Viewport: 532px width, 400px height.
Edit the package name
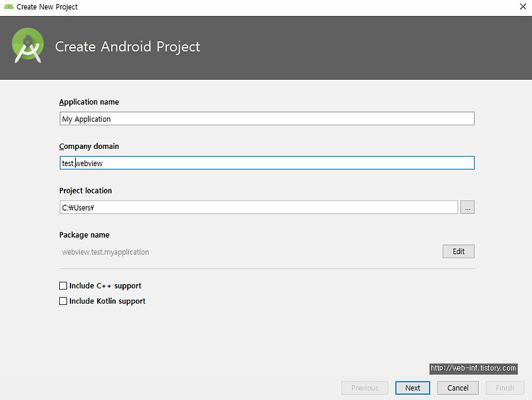point(458,252)
